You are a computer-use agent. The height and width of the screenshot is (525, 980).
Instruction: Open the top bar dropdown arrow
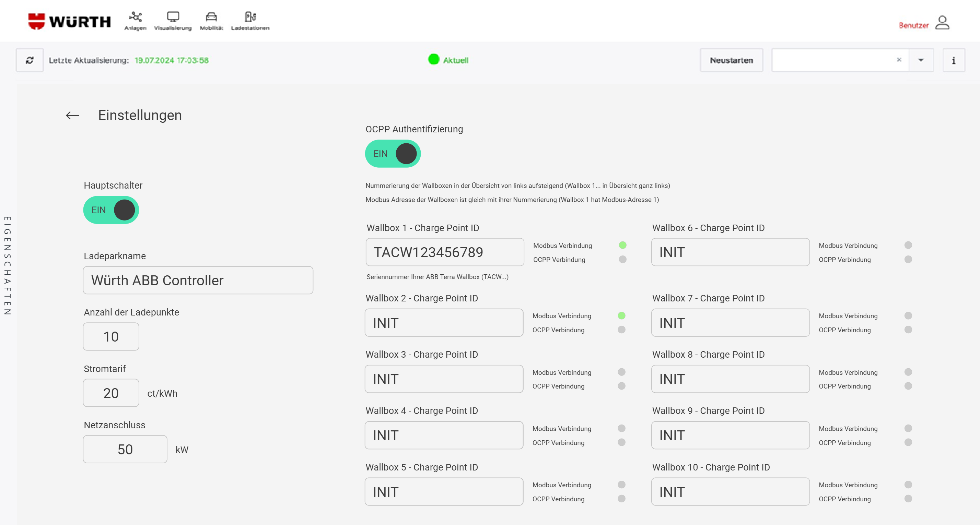pyautogui.click(x=921, y=60)
